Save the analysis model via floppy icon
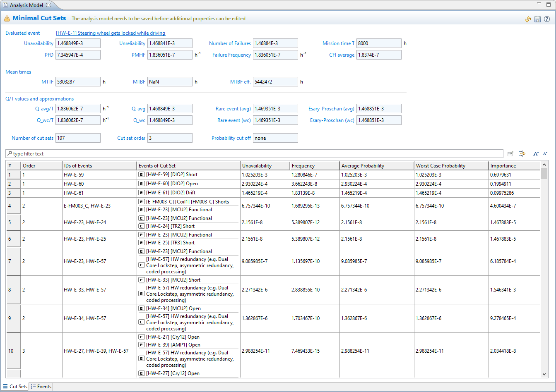Screen dimensions: 556x392 tap(537, 19)
